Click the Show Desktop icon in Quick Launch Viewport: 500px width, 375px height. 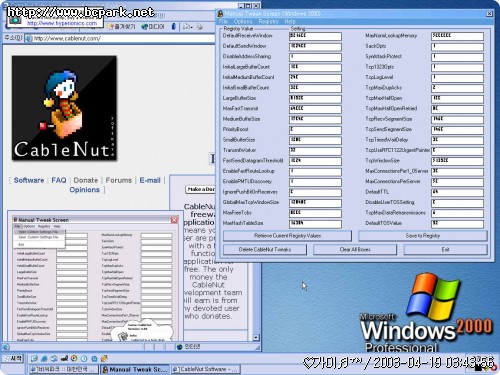[x=34, y=359]
